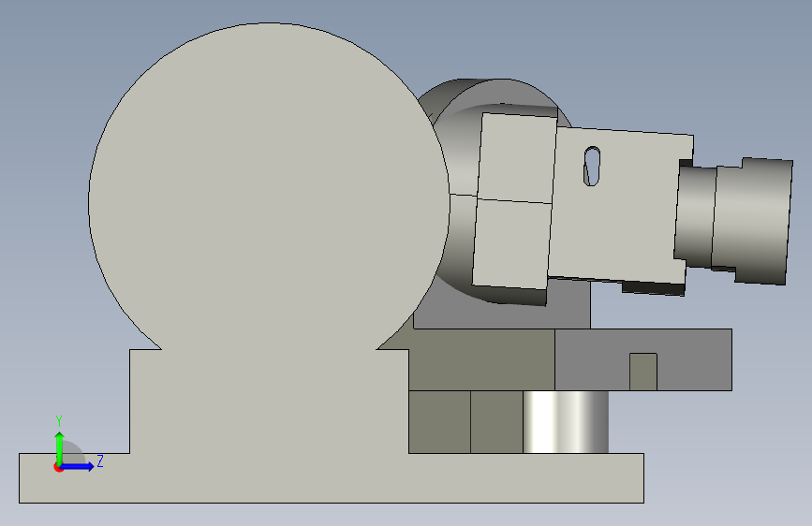Select the shiny vertical cylinder pin
This screenshot has width=812, height=526.
pos(566,422)
